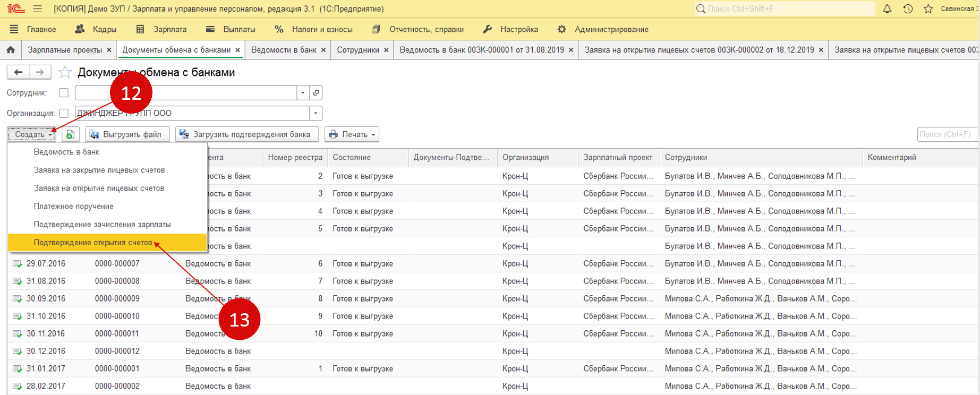
Task: Click the green copy document icon
Action: (70, 134)
